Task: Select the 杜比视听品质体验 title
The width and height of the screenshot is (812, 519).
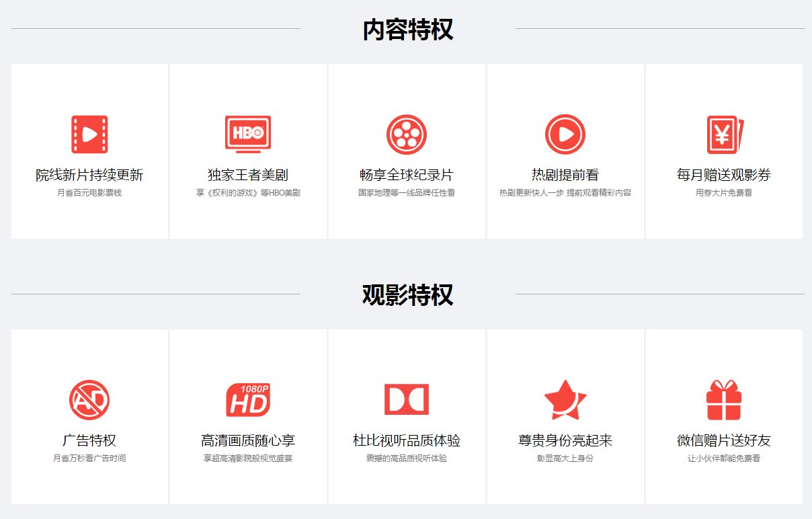Action: pyautogui.click(x=407, y=441)
